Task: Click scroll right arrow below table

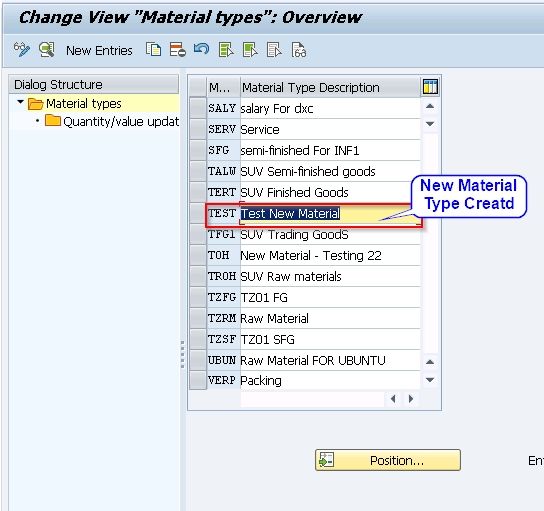Action: (411, 399)
